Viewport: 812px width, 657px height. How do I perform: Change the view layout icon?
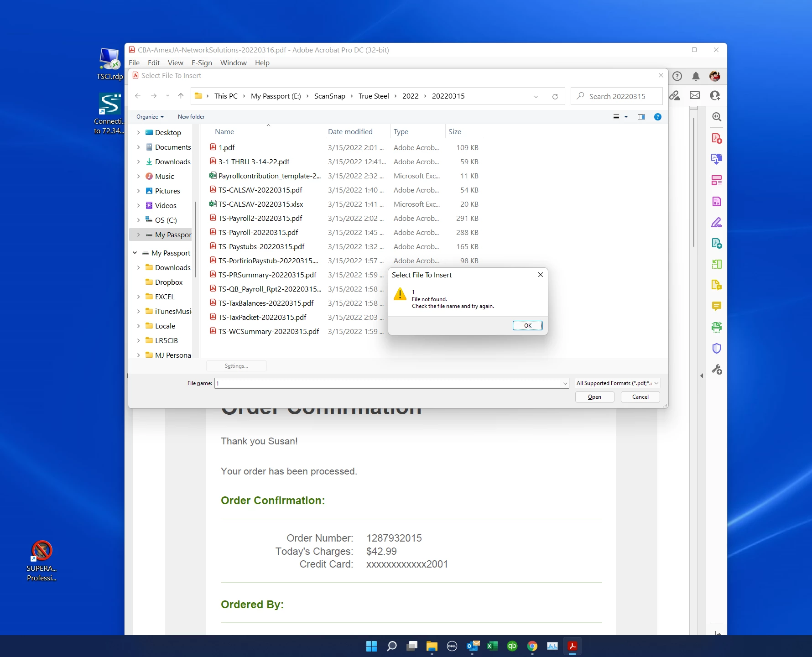click(616, 117)
